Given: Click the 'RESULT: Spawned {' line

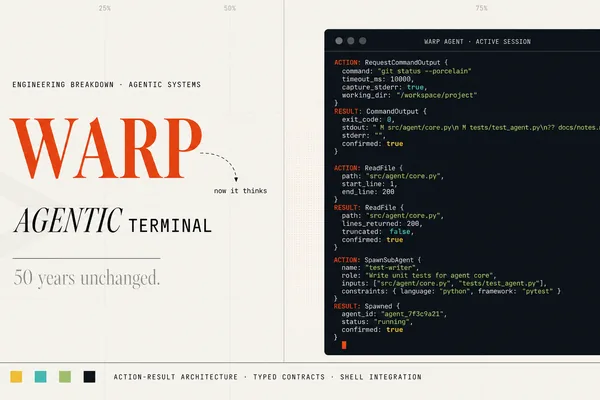Looking at the screenshot, I should [x=367, y=306].
